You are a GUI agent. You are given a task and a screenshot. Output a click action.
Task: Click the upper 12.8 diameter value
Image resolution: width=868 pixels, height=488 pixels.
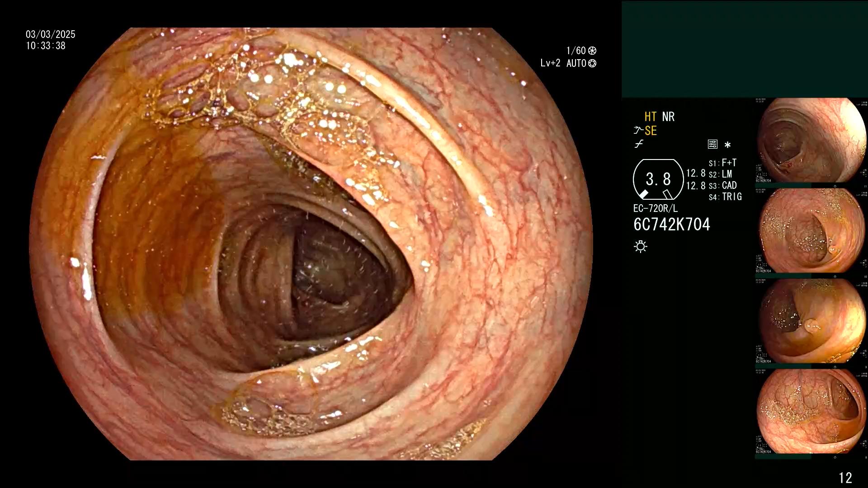click(696, 173)
